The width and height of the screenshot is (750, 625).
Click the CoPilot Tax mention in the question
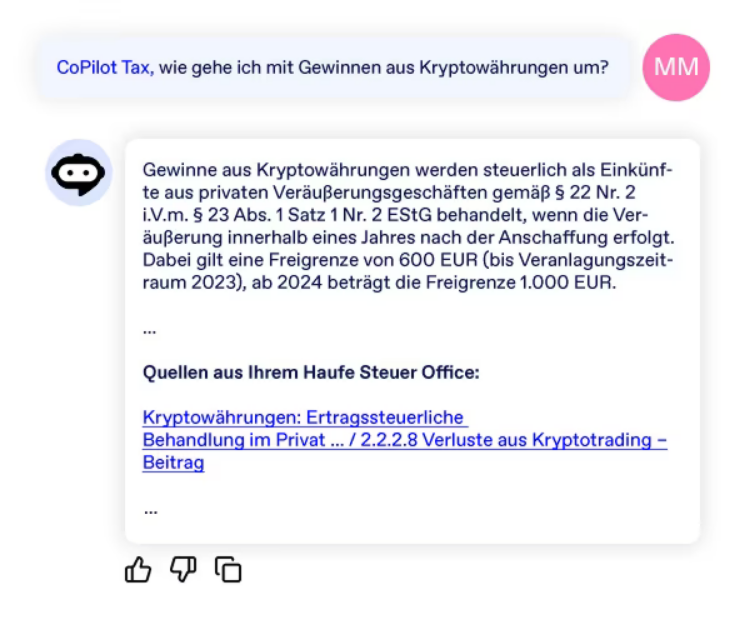[105, 67]
